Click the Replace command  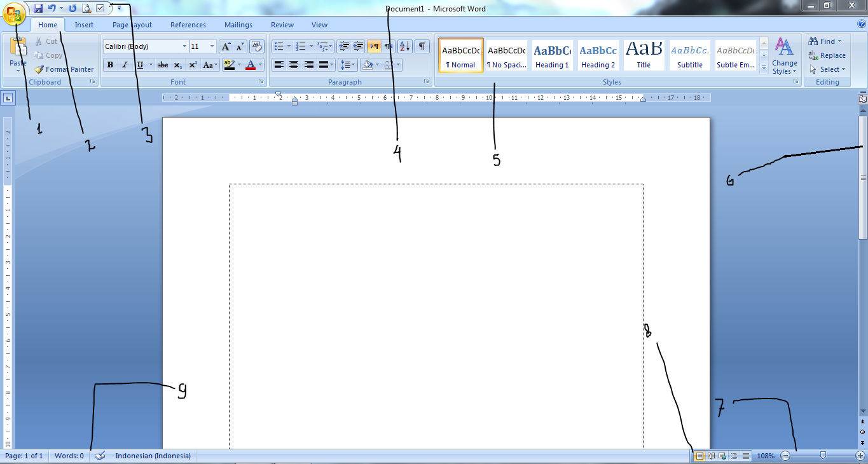click(827, 55)
